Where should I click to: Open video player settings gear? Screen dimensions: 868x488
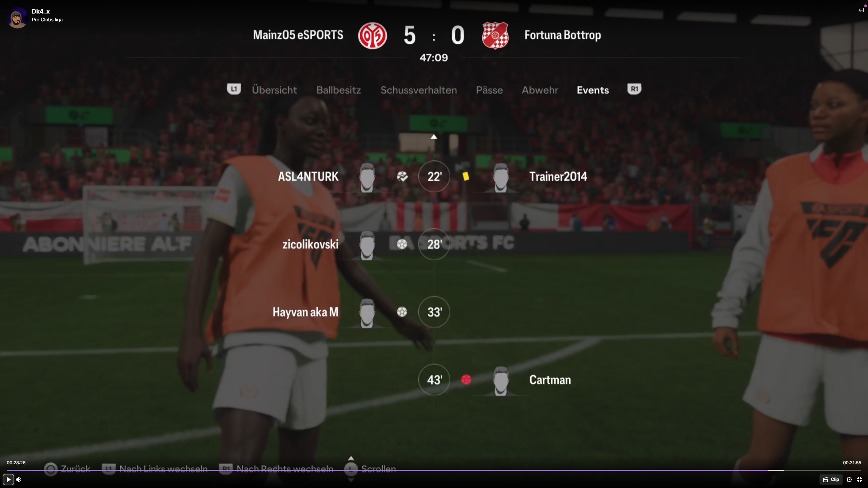click(849, 480)
